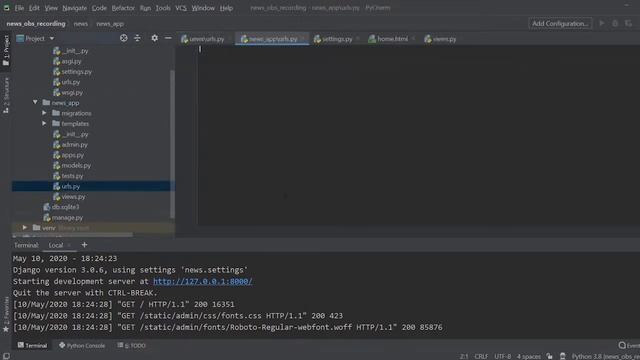Select the Local terminal tab

tap(56, 245)
